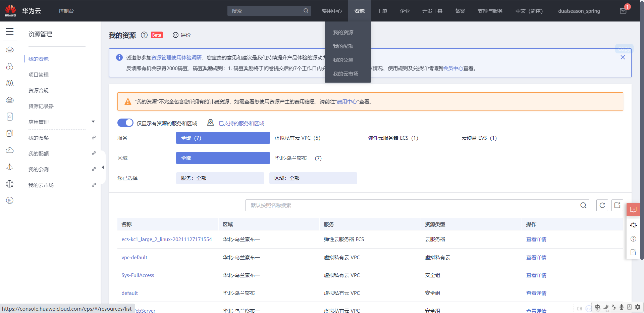Click the customer service headset icon

pos(633,225)
